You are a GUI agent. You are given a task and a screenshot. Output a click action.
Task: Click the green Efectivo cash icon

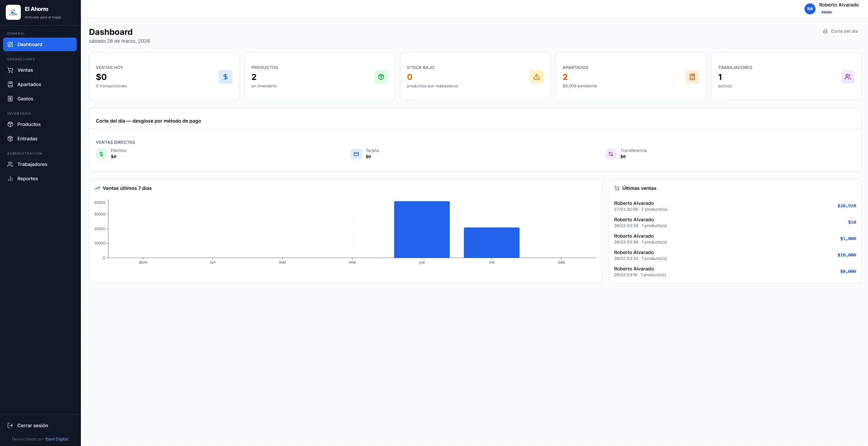pos(101,154)
